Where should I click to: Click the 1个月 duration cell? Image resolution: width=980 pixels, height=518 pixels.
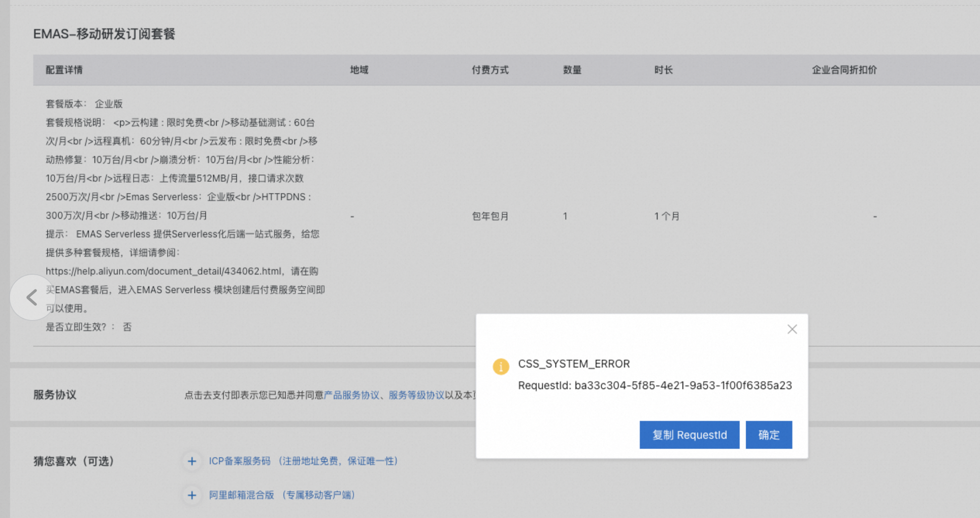point(667,216)
